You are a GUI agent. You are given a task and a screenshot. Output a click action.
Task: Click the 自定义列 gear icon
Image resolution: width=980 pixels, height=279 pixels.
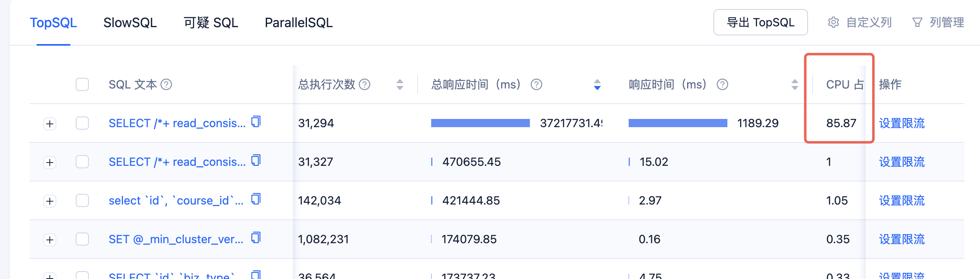(833, 23)
